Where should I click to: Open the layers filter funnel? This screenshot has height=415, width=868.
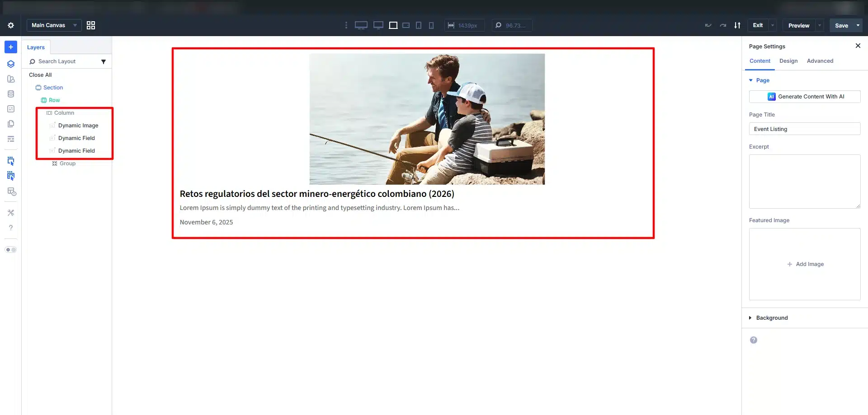(104, 61)
